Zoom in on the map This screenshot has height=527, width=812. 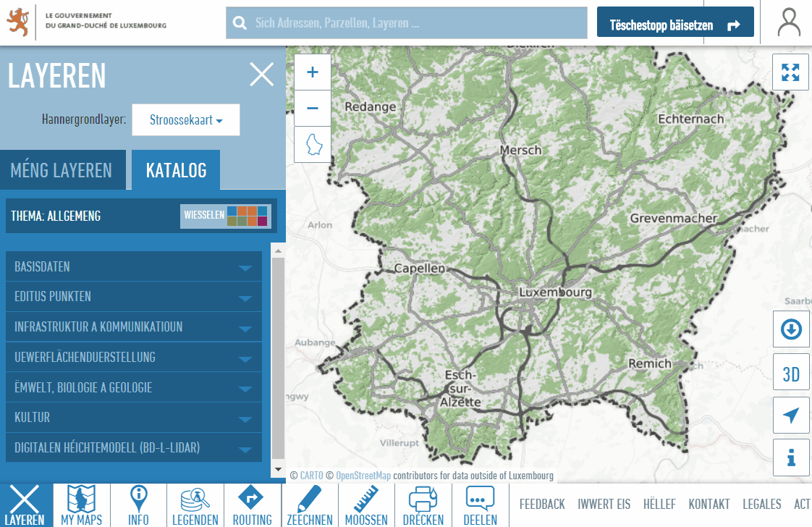[x=313, y=72]
